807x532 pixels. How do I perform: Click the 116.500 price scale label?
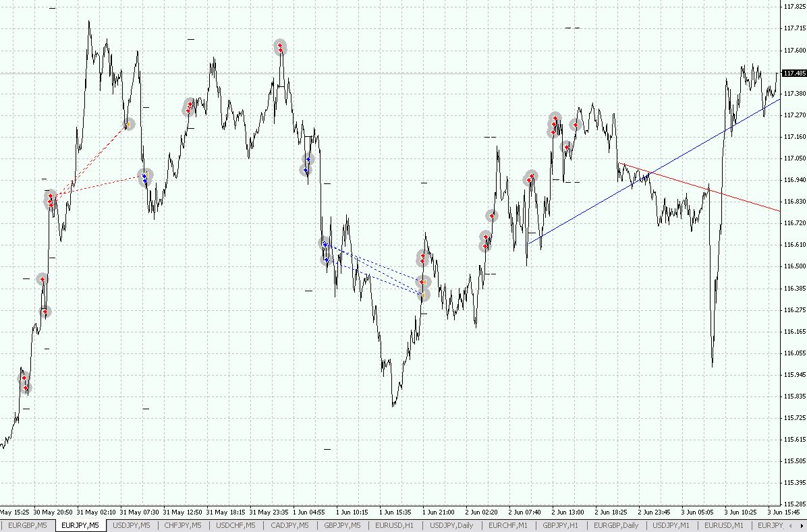click(795, 266)
